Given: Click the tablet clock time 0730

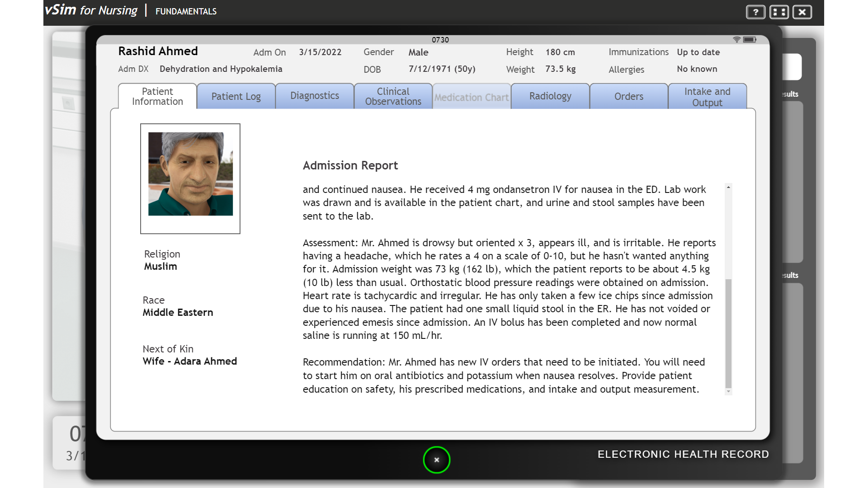Looking at the screenshot, I should click(x=440, y=40).
